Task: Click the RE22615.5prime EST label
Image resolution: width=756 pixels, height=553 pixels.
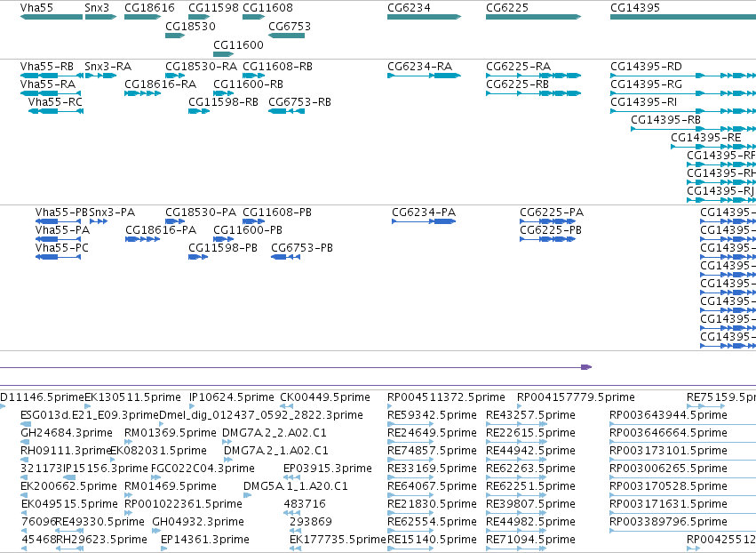Action: click(x=531, y=433)
